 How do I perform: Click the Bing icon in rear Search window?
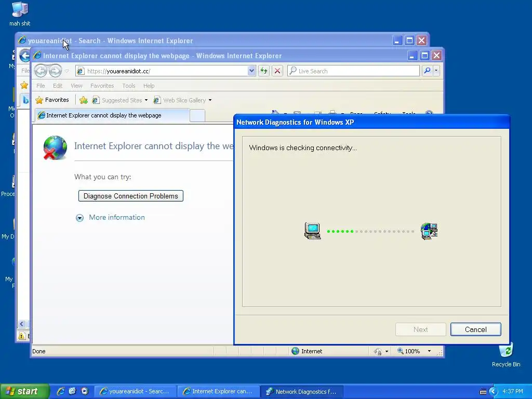[26, 100]
